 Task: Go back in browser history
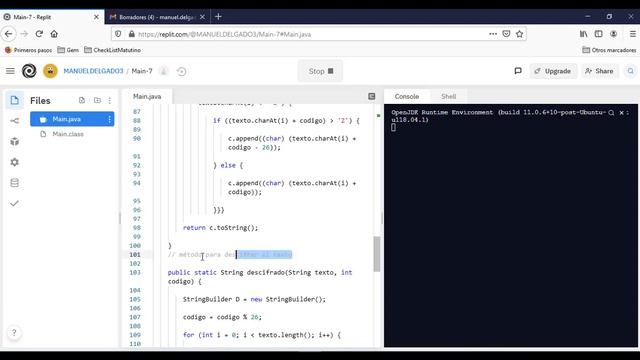pos(9,34)
